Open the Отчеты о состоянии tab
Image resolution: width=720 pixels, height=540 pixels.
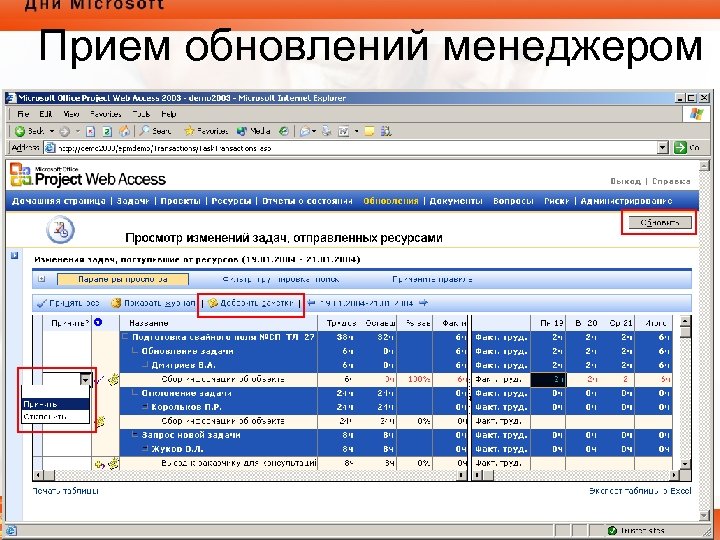307,201
